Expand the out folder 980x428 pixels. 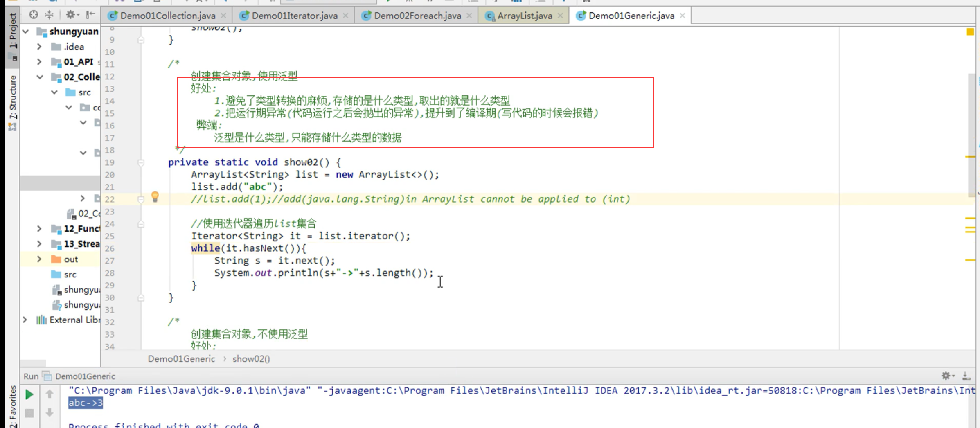point(39,259)
